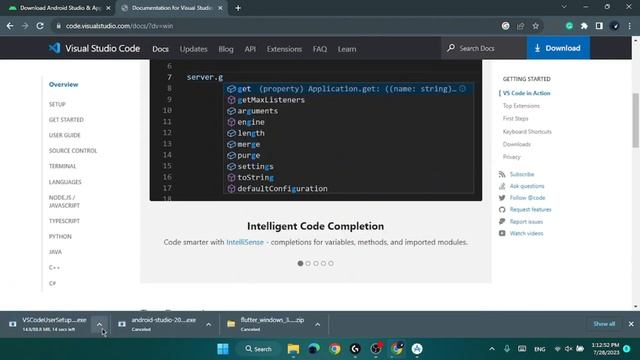
Task: Open the Keyboard Shortcuts link
Action: (527, 131)
